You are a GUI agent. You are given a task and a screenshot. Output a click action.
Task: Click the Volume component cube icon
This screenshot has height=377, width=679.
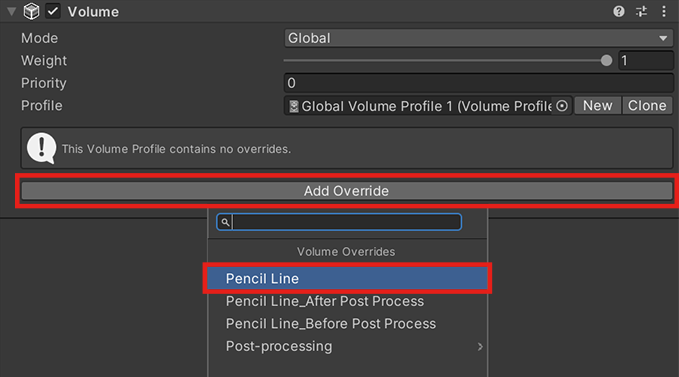pyautogui.click(x=31, y=11)
